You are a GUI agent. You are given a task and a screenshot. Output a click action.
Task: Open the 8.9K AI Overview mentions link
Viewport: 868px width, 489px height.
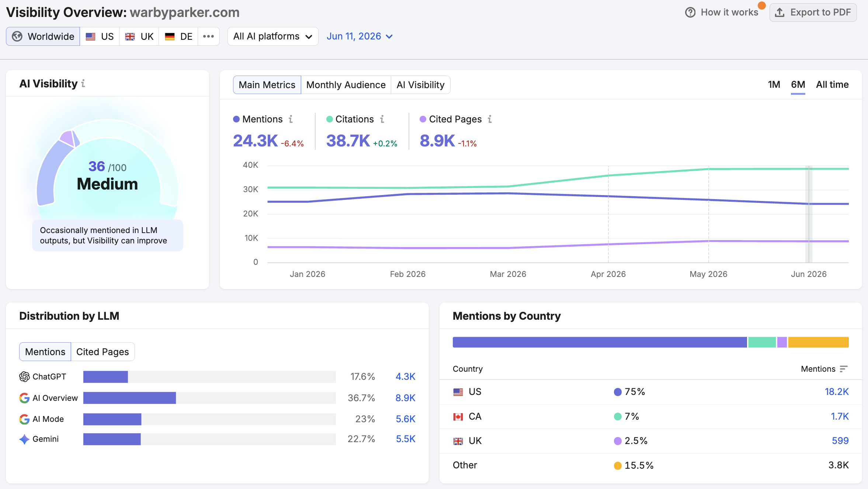(405, 398)
